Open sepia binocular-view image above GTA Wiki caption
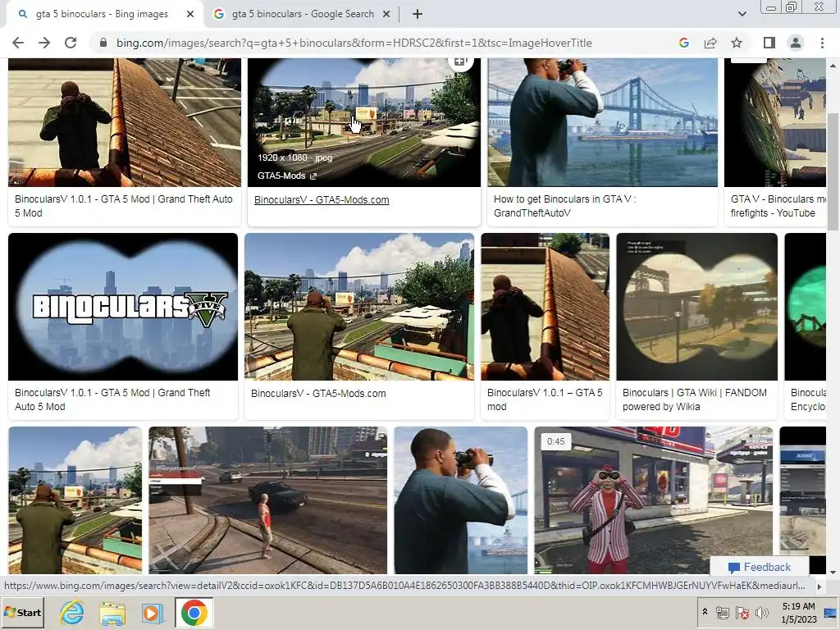Viewport: 840px width, 630px height. (x=696, y=307)
